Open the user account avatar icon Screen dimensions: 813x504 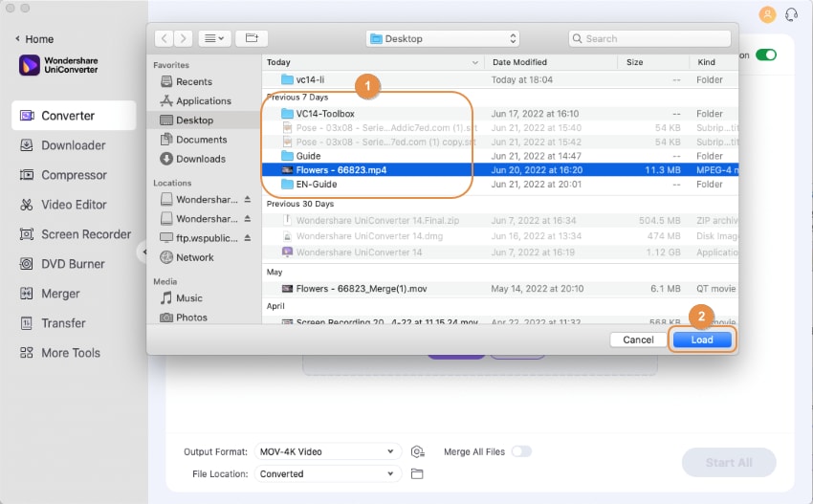coord(767,14)
